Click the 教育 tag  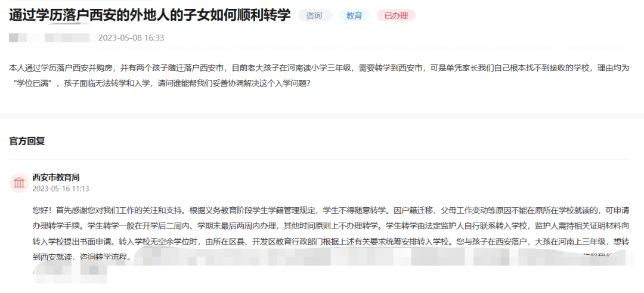354,16
